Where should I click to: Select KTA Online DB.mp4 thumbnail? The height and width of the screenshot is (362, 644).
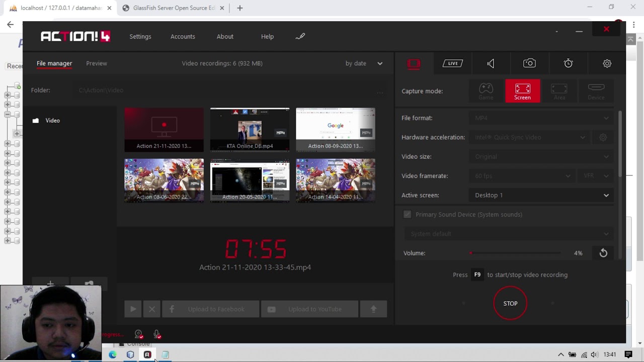click(x=250, y=130)
